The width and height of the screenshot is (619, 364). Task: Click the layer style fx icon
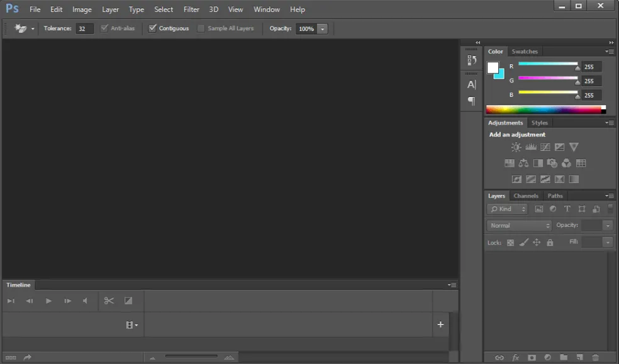[x=516, y=357]
